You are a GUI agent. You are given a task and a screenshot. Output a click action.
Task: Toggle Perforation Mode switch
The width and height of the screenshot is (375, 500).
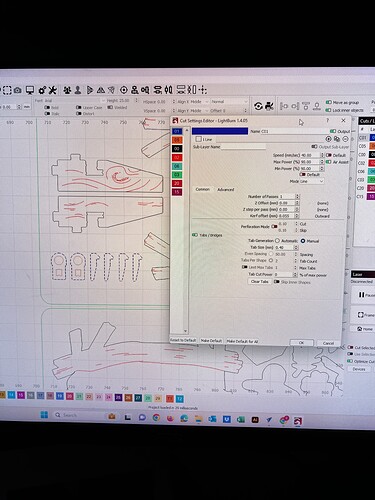click(274, 226)
